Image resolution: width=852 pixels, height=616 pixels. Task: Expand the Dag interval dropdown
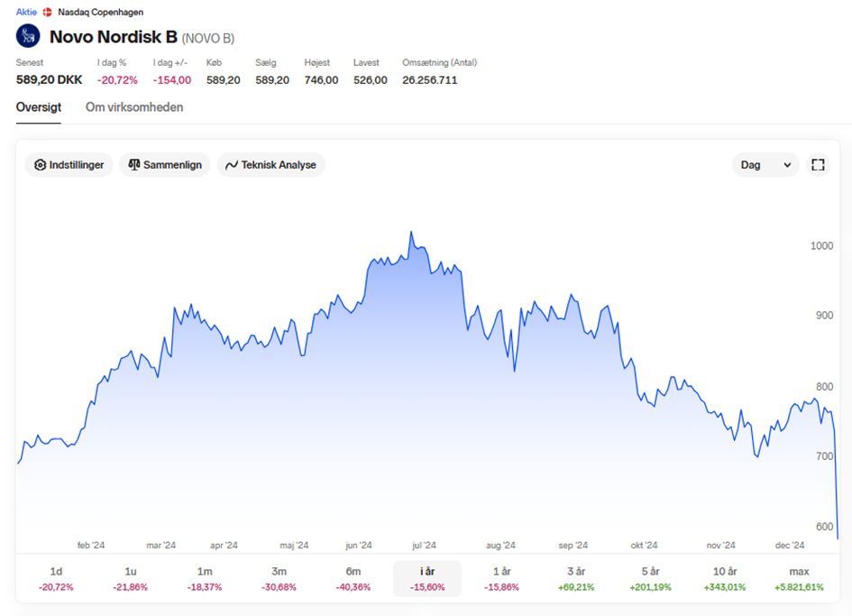[765, 165]
